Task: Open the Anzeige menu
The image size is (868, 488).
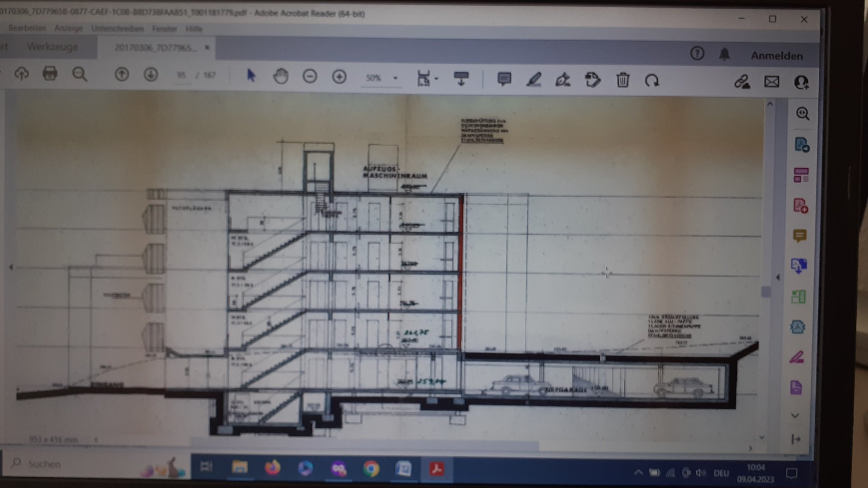Action: [x=69, y=28]
